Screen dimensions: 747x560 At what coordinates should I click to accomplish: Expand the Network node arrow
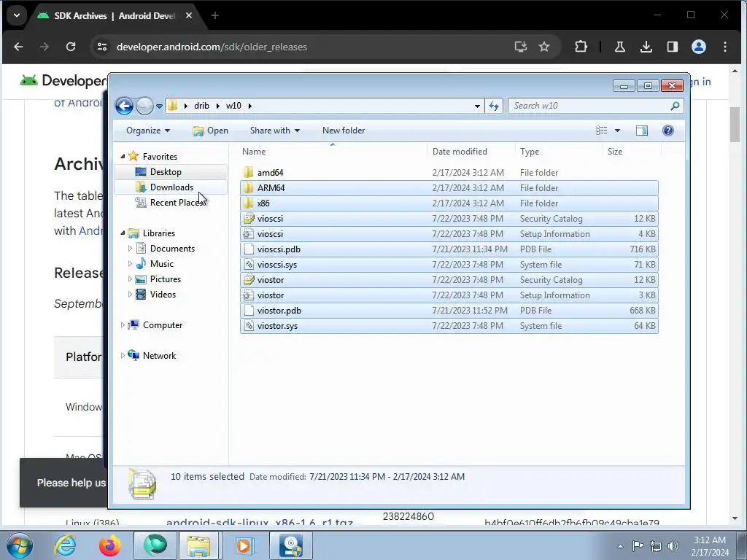pos(123,355)
